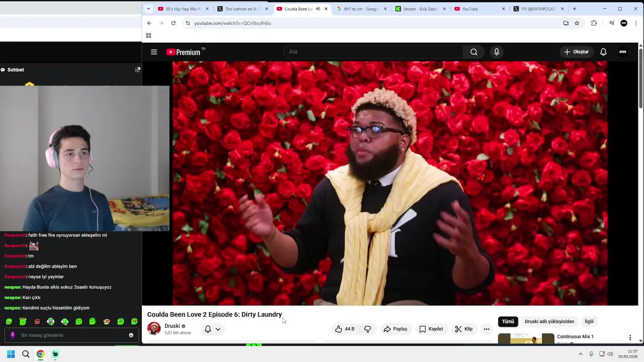644x362 pixels.
Task: Close the Coulda Been Love tab
Action: [x=326, y=9]
